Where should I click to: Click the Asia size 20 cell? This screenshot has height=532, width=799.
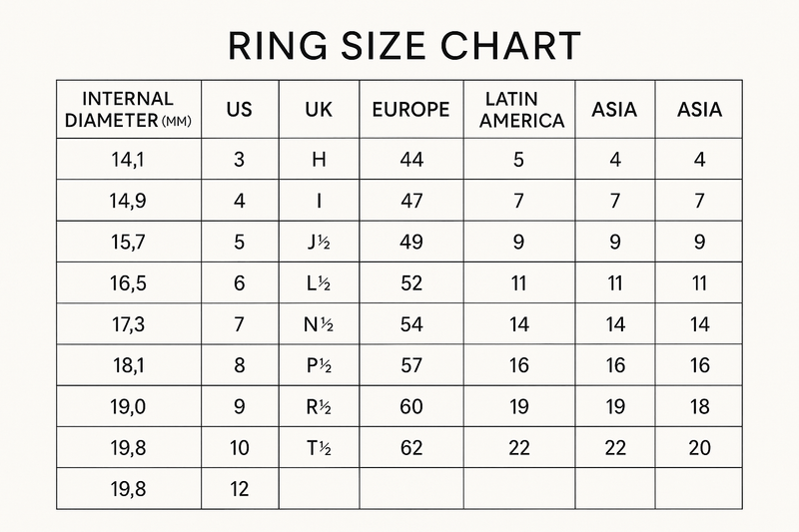click(699, 448)
